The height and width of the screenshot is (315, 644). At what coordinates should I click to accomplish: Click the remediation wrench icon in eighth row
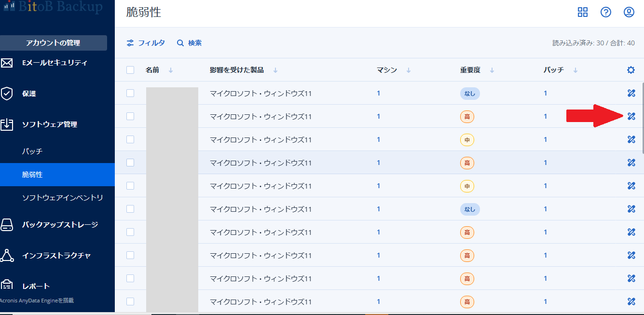(x=631, y=255)
